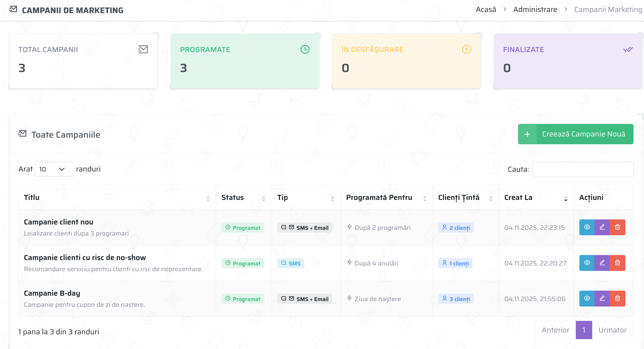Click the clock icon on Programate card
The height and width of the screenshot is (349, 644).
305,49
